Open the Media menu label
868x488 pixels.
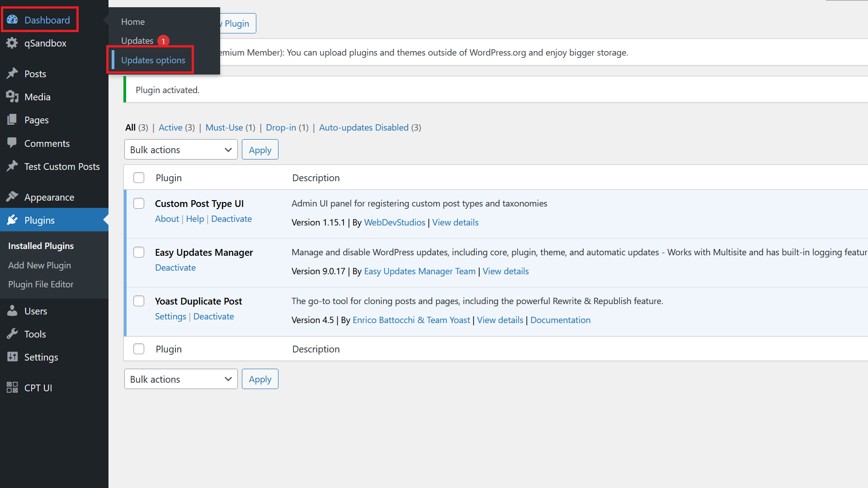tap(38, 97)
